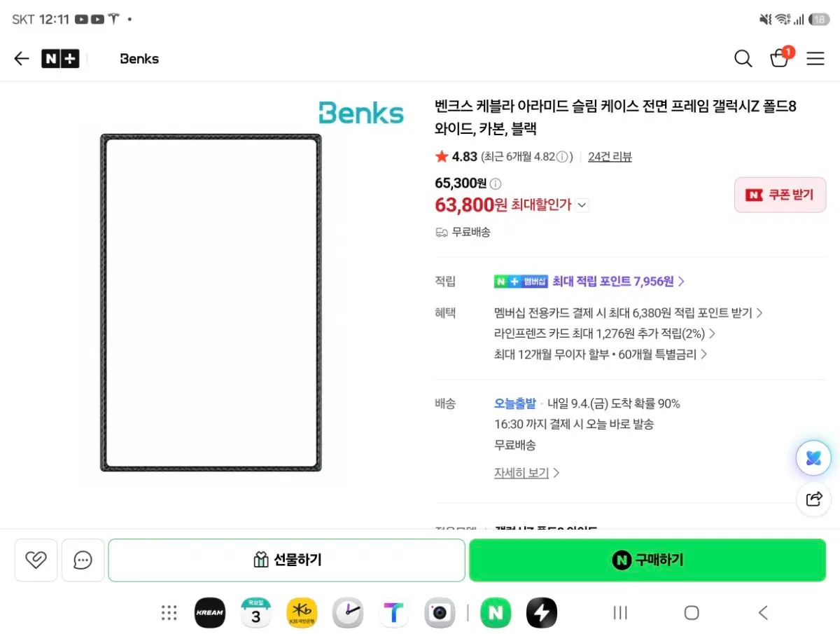Launch the KREAM app from taskbar
This screenshot has width=840, height=634.
209,613
